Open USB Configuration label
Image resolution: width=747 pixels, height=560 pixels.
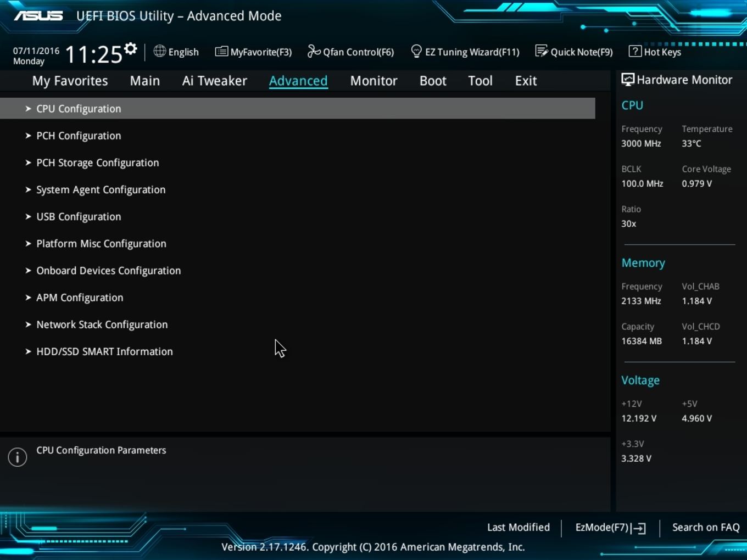tap(79, 216)
